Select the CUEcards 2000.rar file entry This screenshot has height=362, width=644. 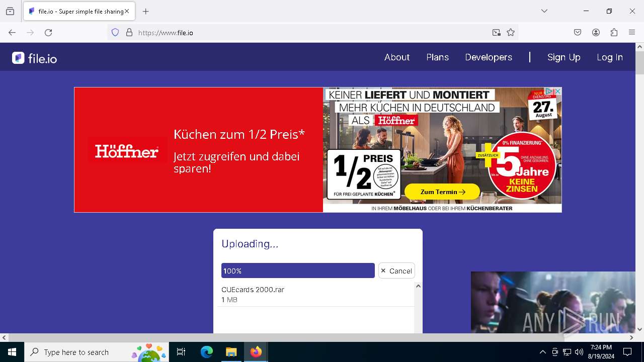pos(316,295)
